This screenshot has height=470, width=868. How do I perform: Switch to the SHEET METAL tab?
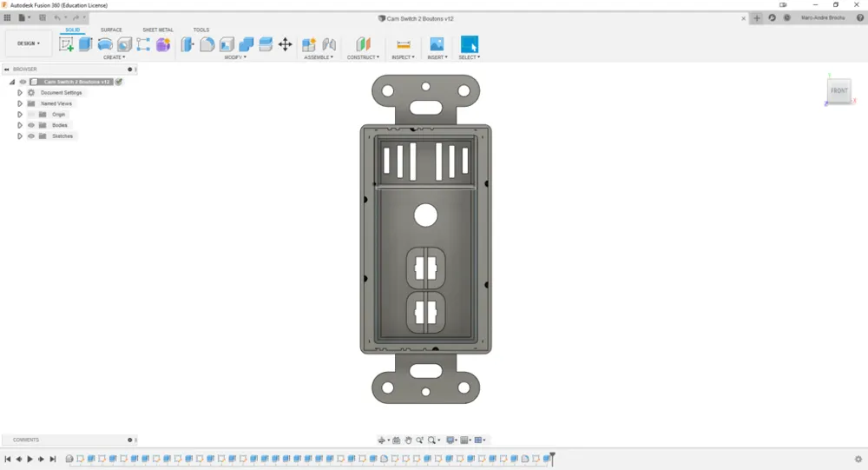click(x=158, y=30)
